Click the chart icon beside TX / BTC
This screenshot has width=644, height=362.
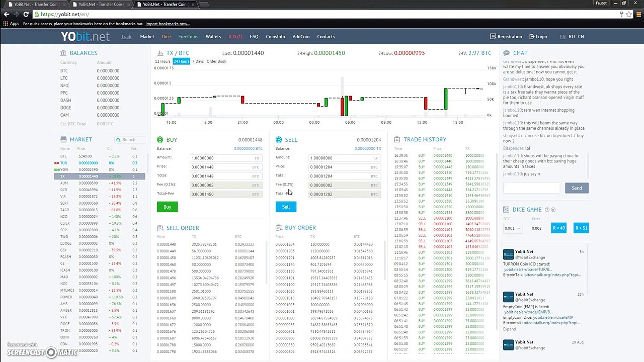point(160,53)
